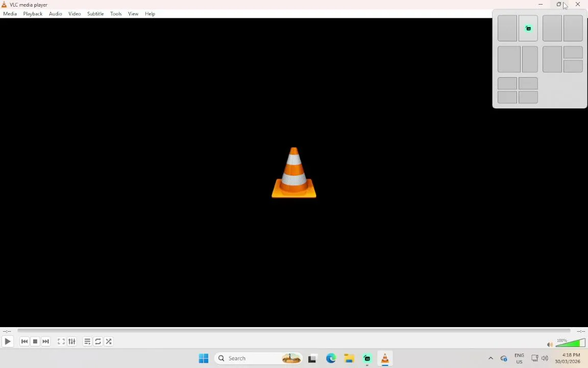588x368 pixels.
Task: Open the Subtitle menu
Action: 95,14
